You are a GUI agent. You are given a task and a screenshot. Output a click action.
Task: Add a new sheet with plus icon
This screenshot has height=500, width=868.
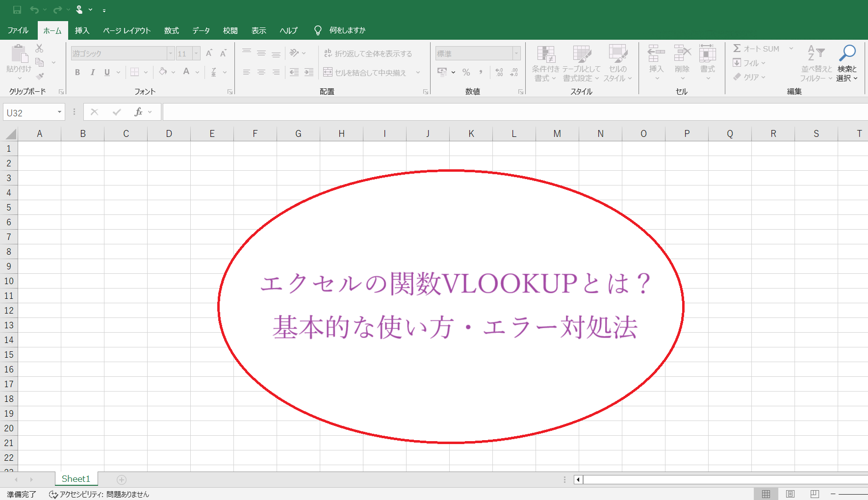(x=122, y=479)
